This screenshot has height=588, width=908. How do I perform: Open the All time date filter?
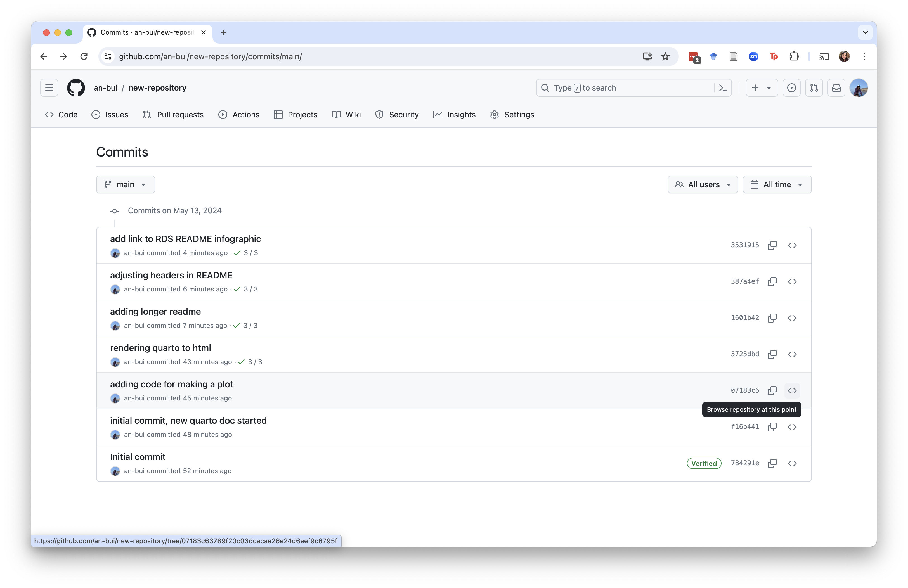777,184
